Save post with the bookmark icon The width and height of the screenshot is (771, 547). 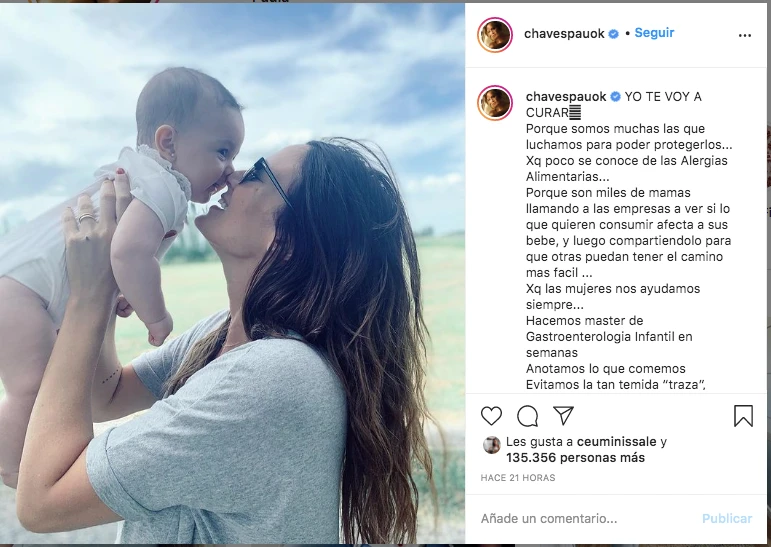(x=743, y=416)
